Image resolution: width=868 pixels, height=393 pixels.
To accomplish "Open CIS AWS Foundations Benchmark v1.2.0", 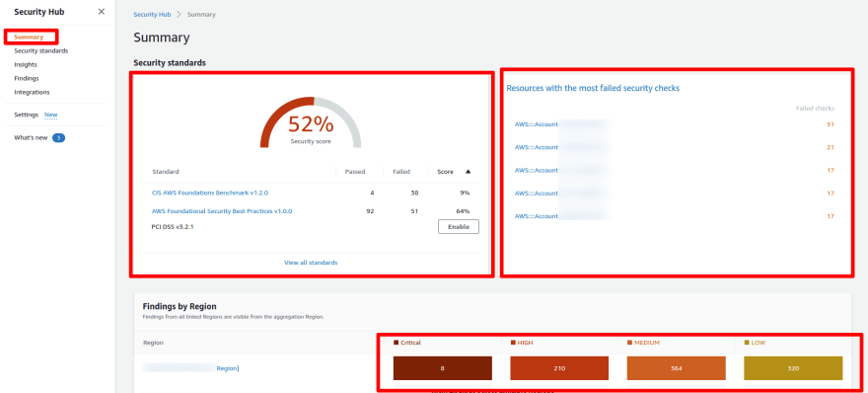I will click(210, 193).
